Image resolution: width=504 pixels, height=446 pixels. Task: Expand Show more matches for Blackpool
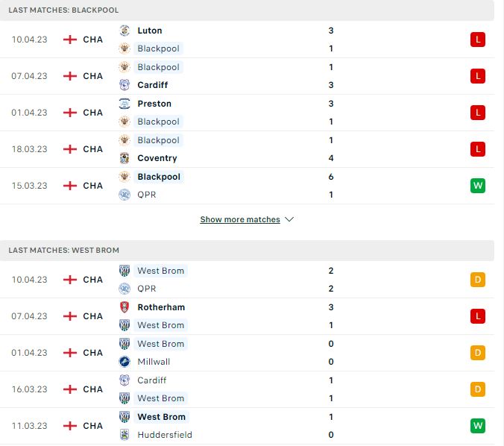[240, 219]
